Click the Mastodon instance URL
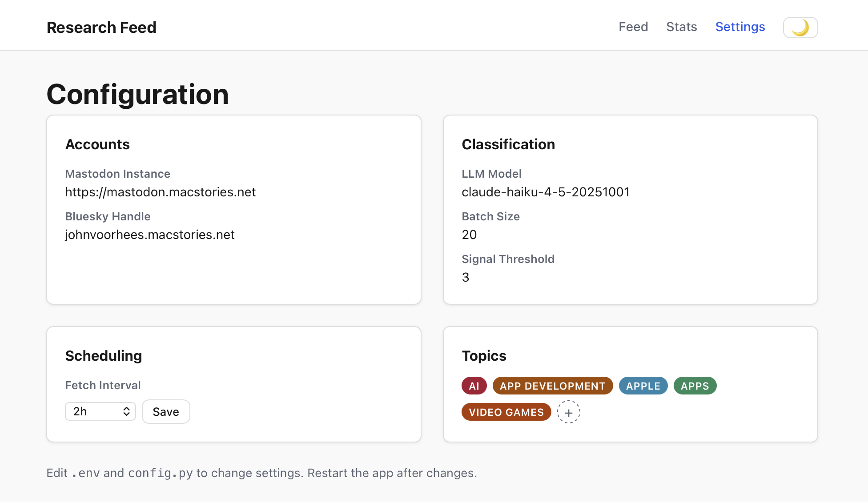The image size is (868, 502). tap(160, 192)
